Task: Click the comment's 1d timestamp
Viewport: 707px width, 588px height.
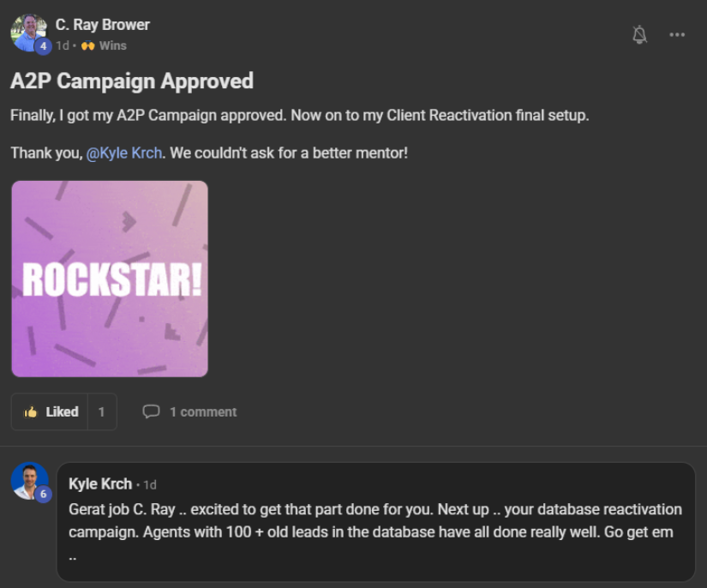Action: coord(150,485)
